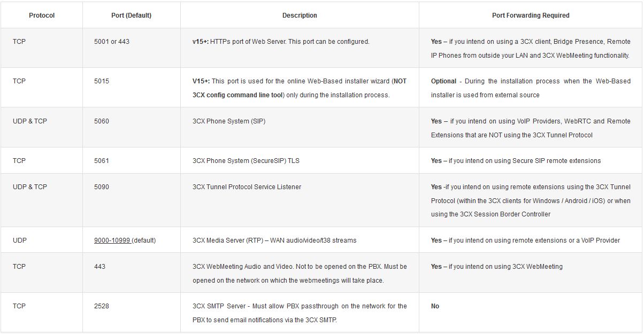Select the Port Forwarding Required header
Screen dimensions: 644x334
pos(531,15)
